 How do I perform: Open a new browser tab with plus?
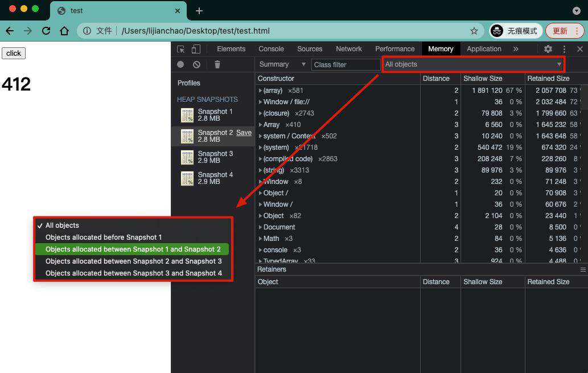(199, 11)
